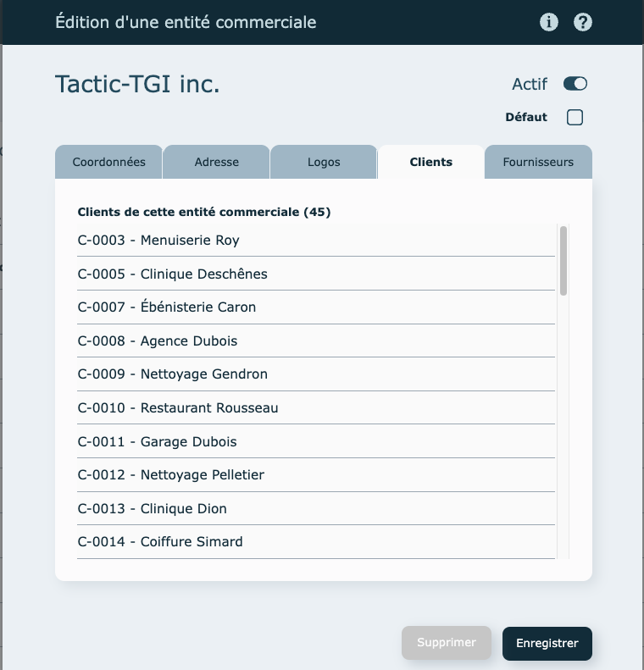Check the Défaut checkbox

click(x=575, y=118)
